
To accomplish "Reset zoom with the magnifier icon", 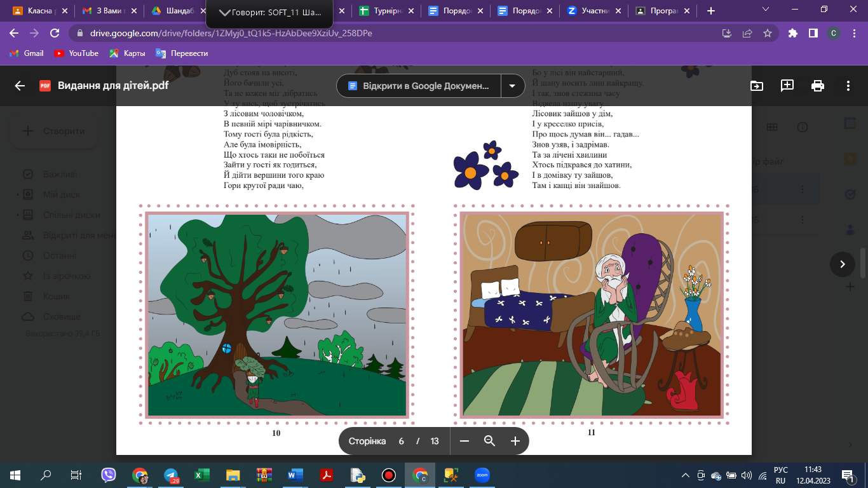I will (489, 441).
